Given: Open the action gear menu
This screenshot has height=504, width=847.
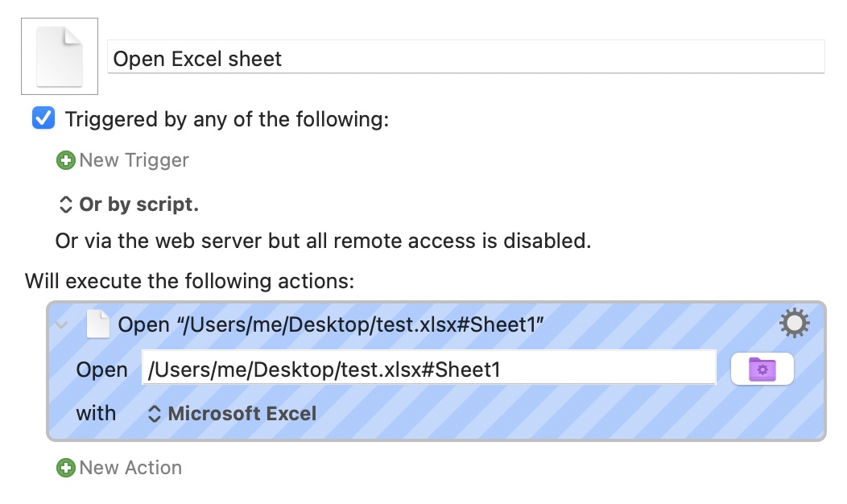Looking at the screenshot, I should click(794, 323).
